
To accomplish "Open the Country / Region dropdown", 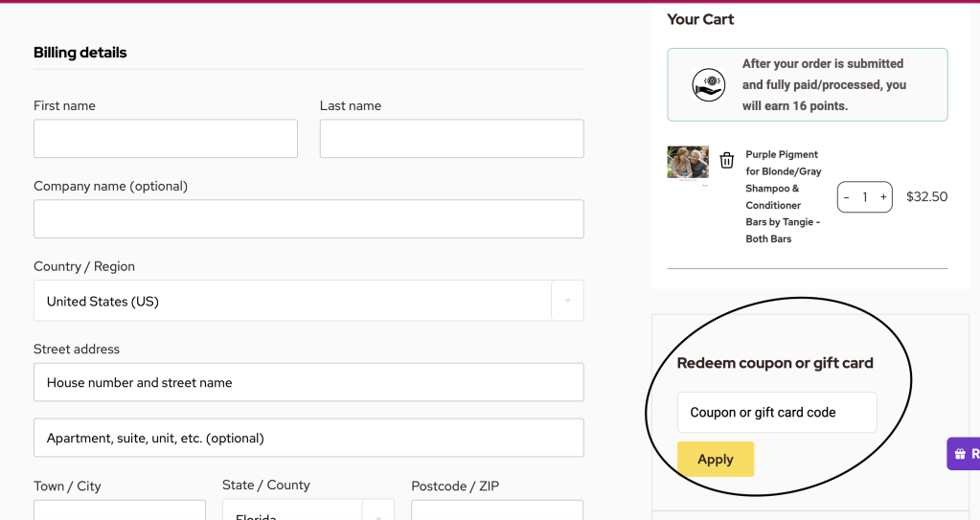I will pyautogui.click(x=308, y=301).
